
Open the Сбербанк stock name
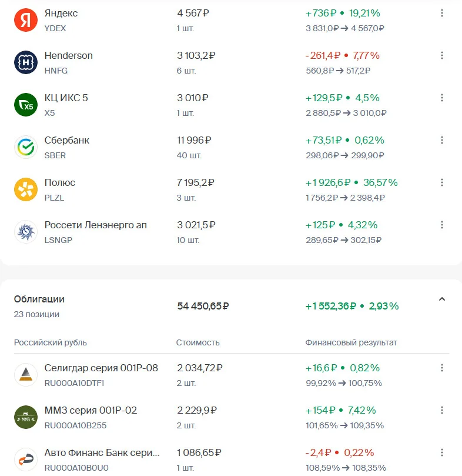[67, 140]
